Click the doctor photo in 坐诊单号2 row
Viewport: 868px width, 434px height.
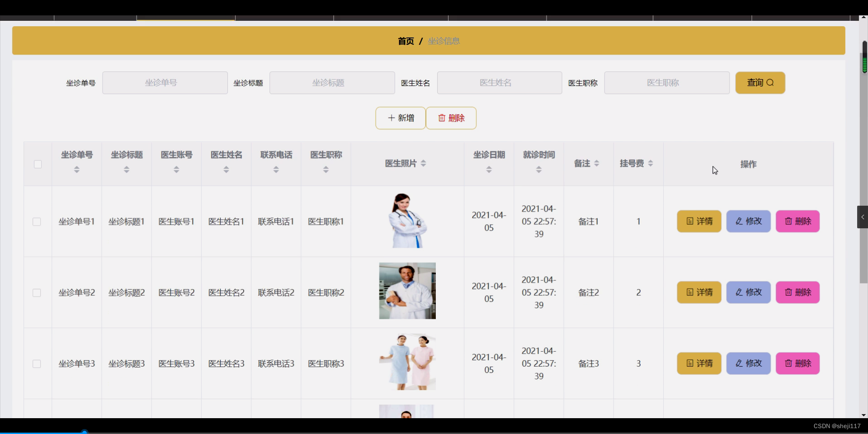[407, 291]
